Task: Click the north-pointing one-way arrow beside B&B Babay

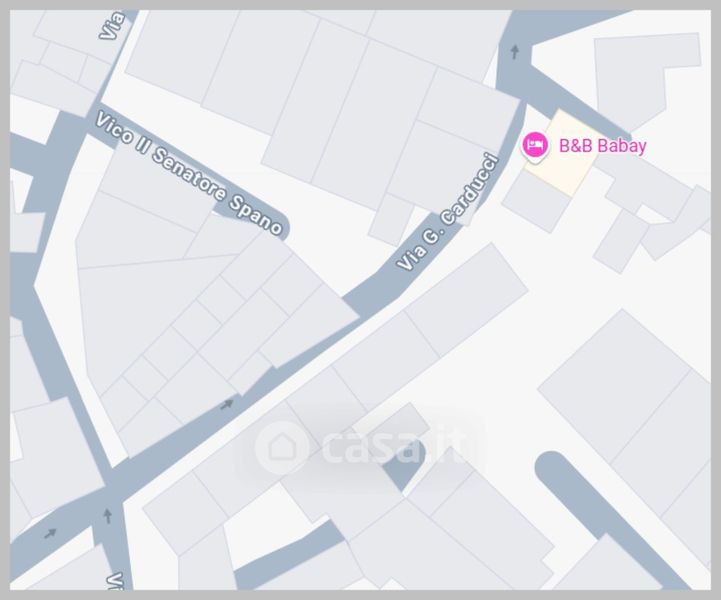Action: click(515, 51)
